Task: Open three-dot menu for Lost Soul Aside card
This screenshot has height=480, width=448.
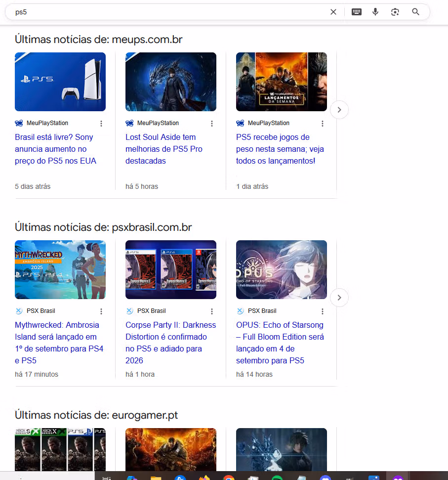Action: [212, 124]
